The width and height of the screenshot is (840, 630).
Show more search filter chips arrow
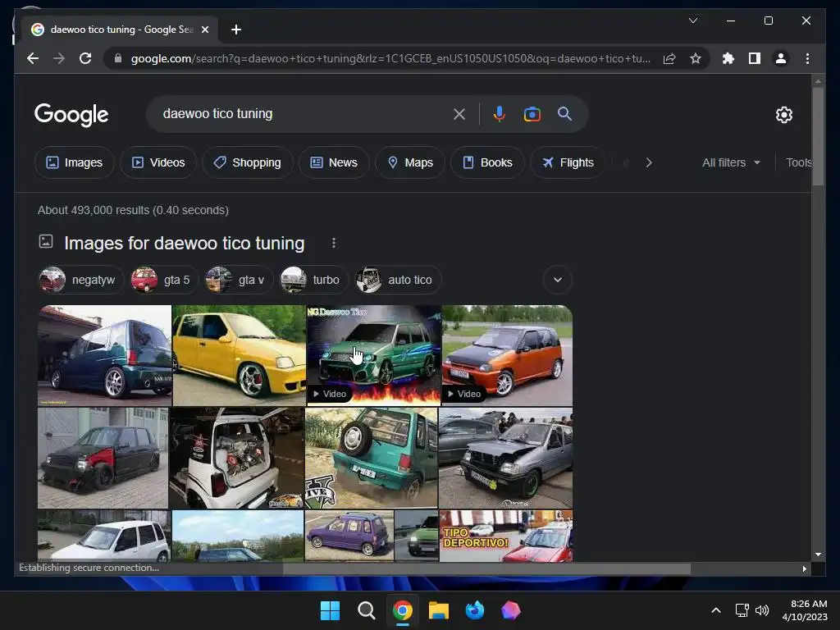click(649, 162)
